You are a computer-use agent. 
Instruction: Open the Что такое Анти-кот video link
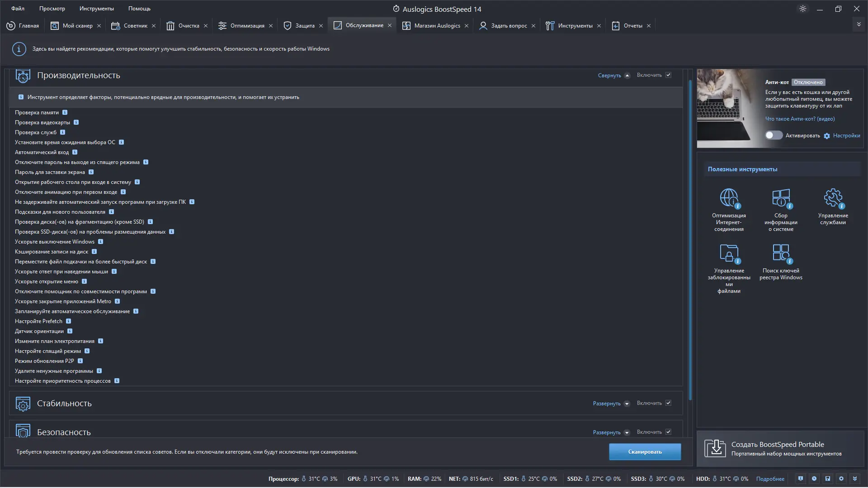tap(800, 119)
